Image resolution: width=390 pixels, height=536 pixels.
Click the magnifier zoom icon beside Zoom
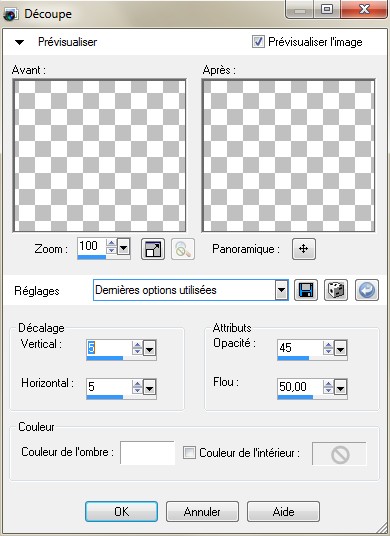[183, 249]
